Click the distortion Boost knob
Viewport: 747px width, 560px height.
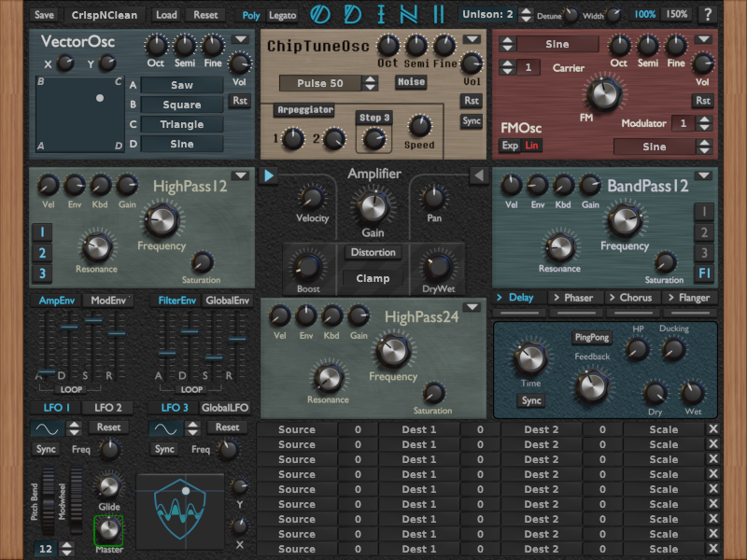[x=308, y=267]
